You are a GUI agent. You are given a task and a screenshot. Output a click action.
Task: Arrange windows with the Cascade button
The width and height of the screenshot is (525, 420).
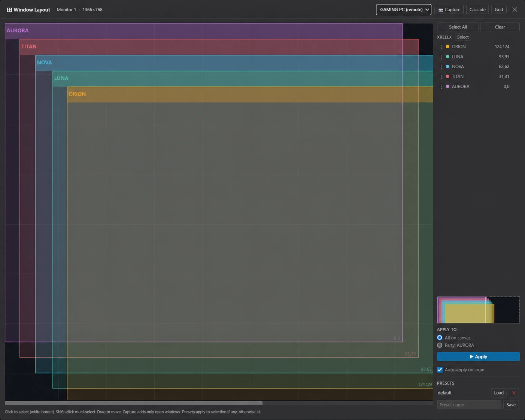tap(477, 10)
